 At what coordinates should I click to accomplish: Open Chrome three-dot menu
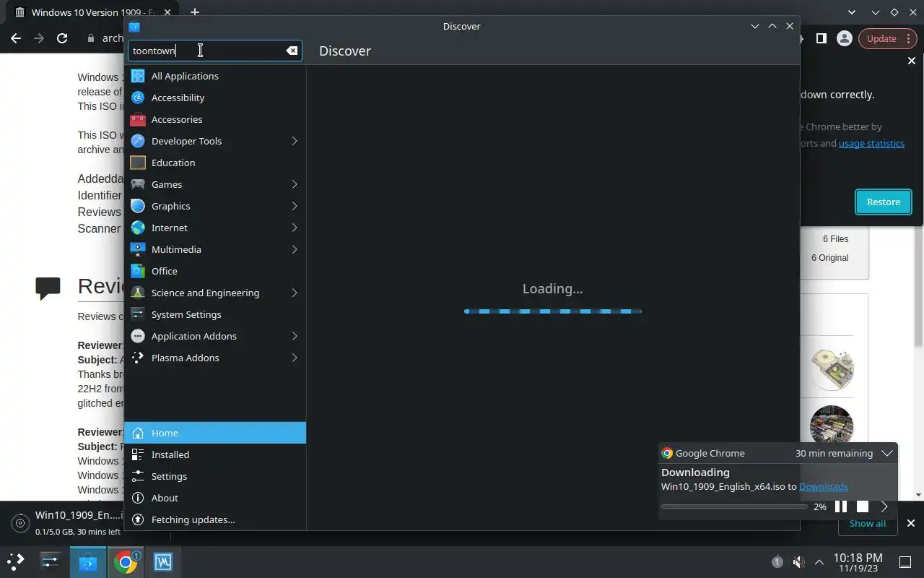point(909,38)
